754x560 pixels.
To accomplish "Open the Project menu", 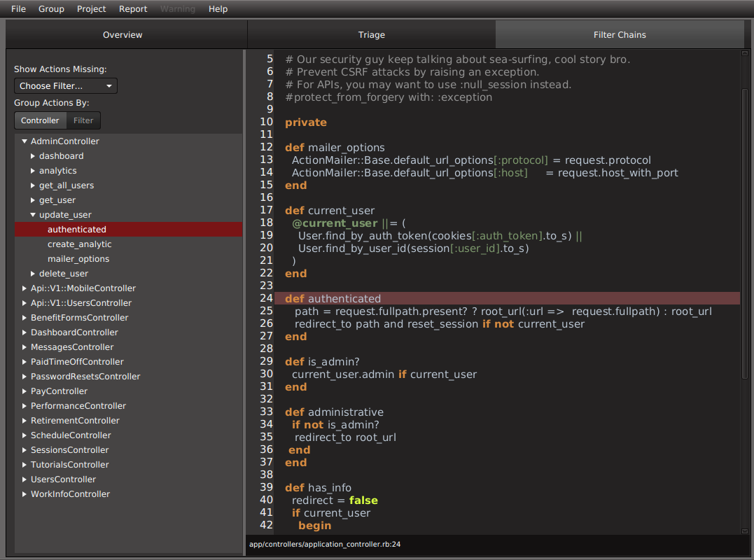I will [92, 9].
